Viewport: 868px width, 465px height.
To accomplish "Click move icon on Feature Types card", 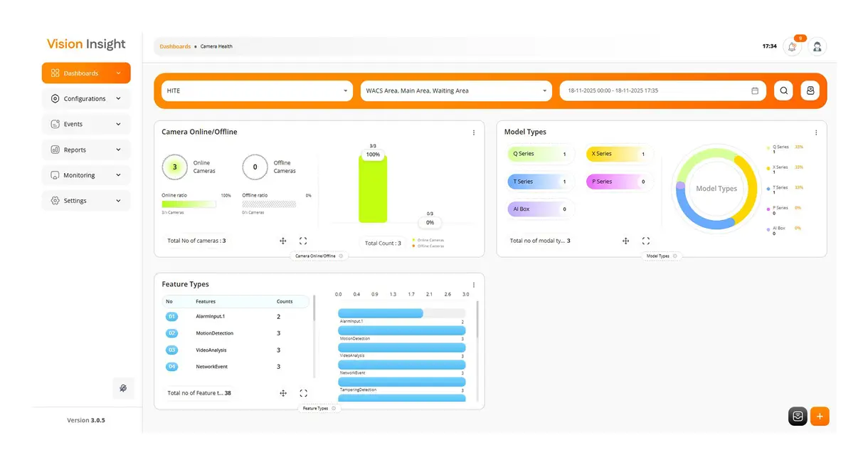I will click(283, 393).
